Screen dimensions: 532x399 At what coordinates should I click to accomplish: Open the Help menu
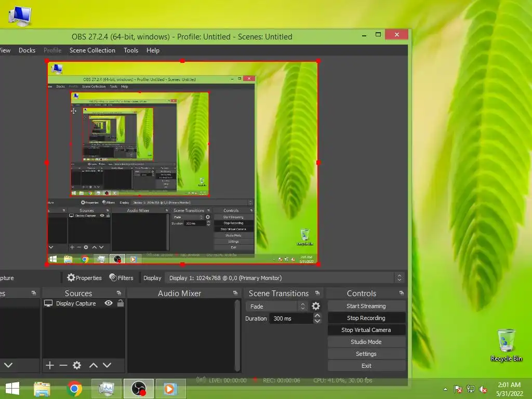(x=153, y=50)
